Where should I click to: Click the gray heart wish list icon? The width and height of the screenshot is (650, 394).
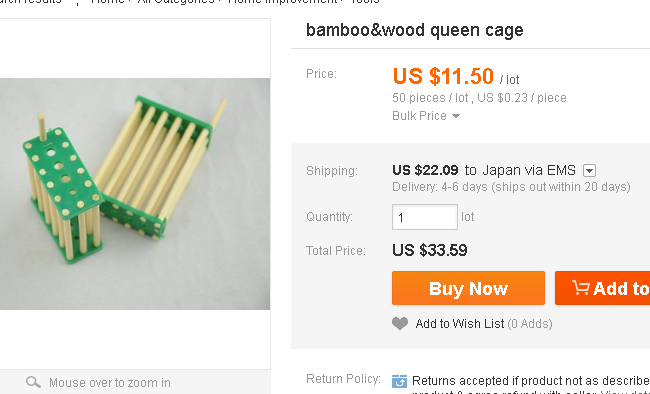(x=400, y=323)
